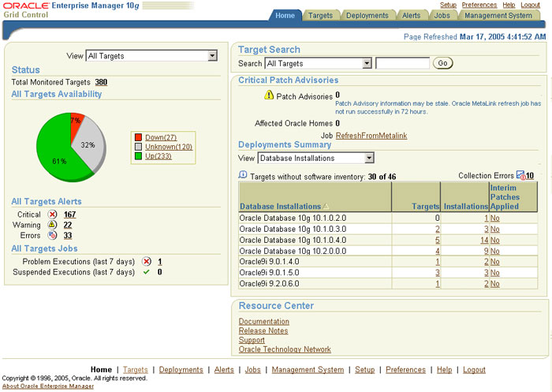
Task: Click the Collection Errors icon
Action: point(521,175)
